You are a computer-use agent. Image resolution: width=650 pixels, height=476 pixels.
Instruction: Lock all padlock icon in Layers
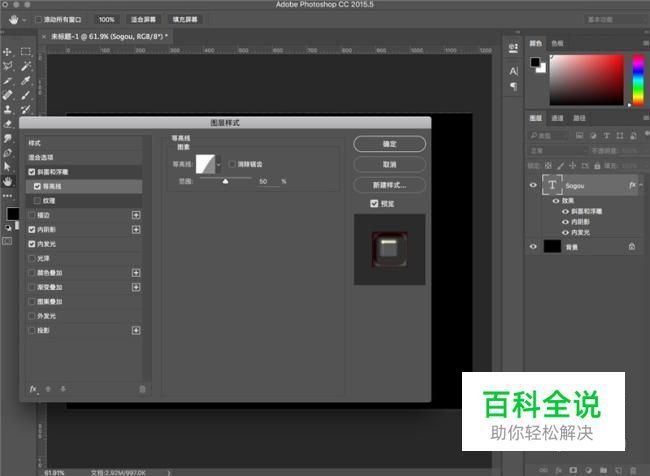point(597,165)
